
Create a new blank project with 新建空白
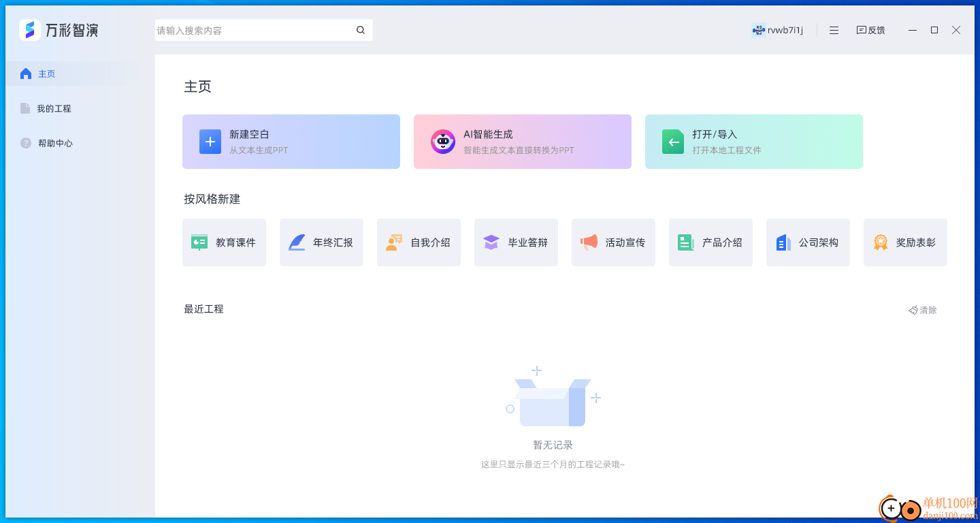[x=291, y=142]
